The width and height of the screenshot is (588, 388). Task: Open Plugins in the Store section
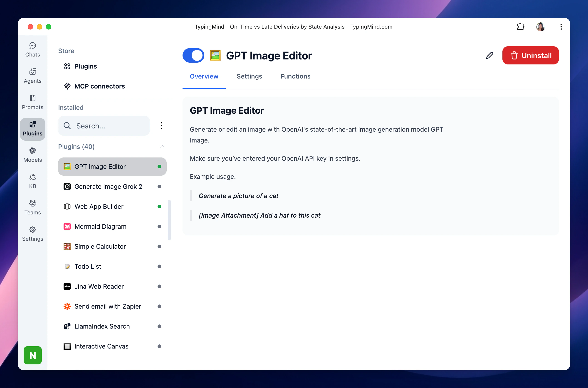[85, 66]
